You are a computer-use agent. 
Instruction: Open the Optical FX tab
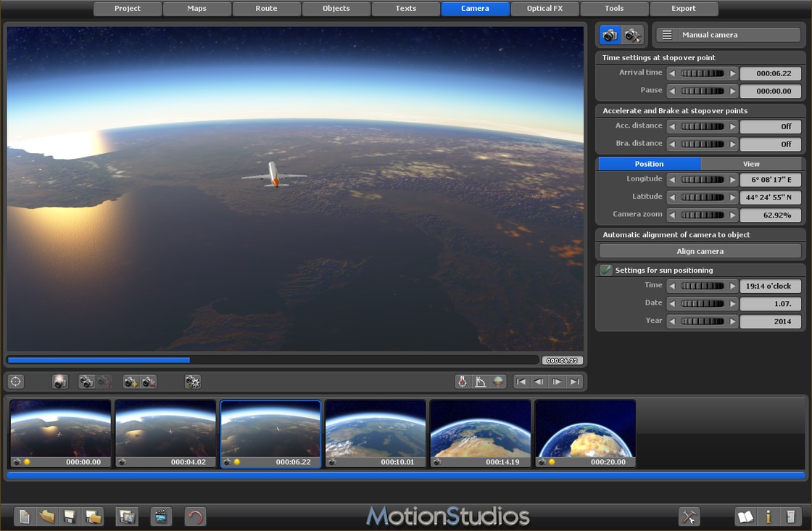tap(544, 9)
